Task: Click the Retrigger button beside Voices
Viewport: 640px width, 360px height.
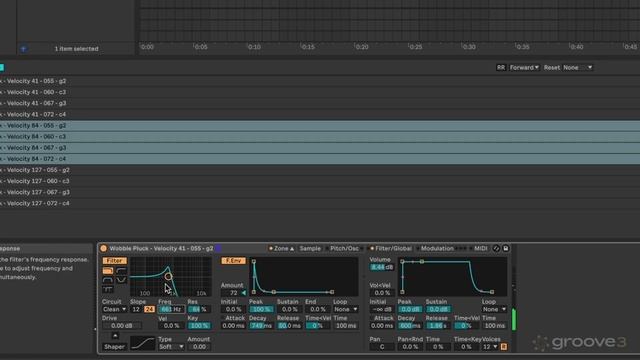Action: [x=504, y=347]
